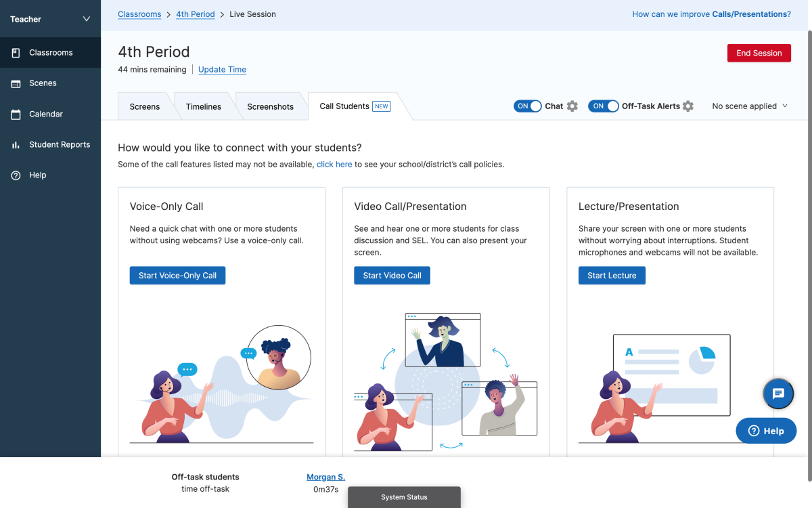
Task: Open the Student Reports bar chart icon
Action: (16, 145)
